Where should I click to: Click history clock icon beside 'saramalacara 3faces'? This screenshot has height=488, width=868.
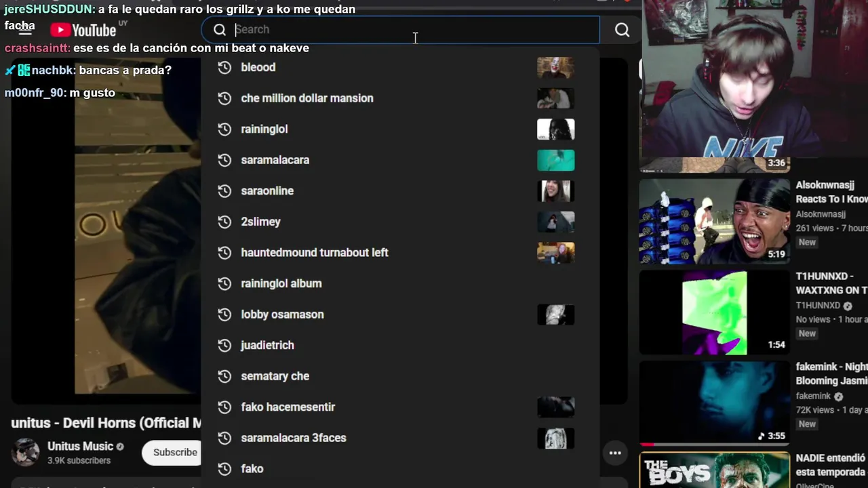pyautogui.click(x=224, y=438)
